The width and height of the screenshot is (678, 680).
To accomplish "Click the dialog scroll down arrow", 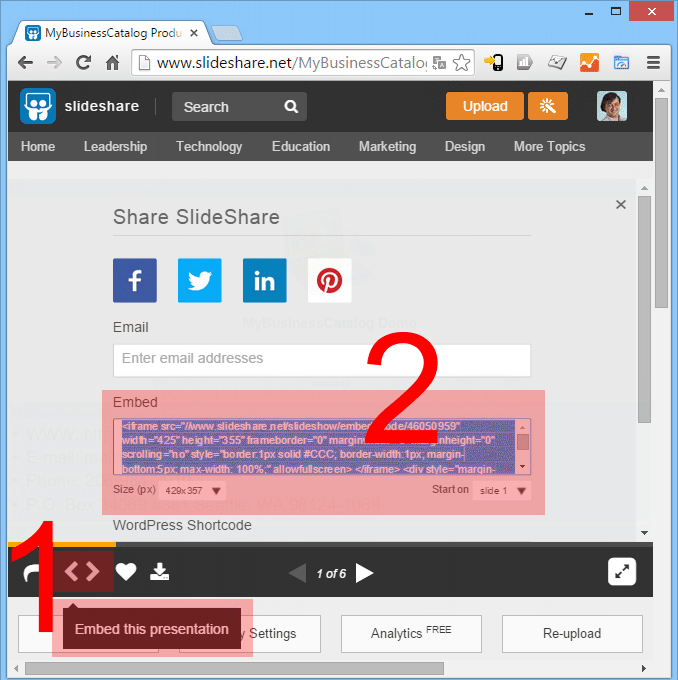I will (644, 533).
